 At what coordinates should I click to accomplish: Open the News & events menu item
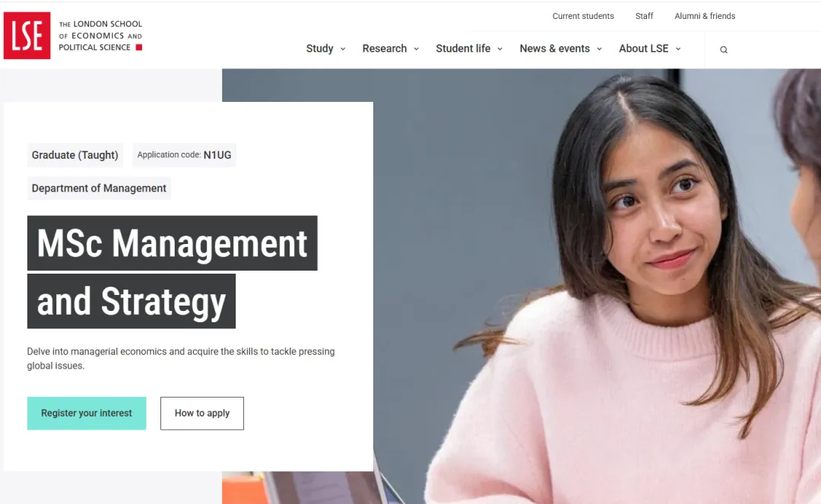click(x=554, y=48)
